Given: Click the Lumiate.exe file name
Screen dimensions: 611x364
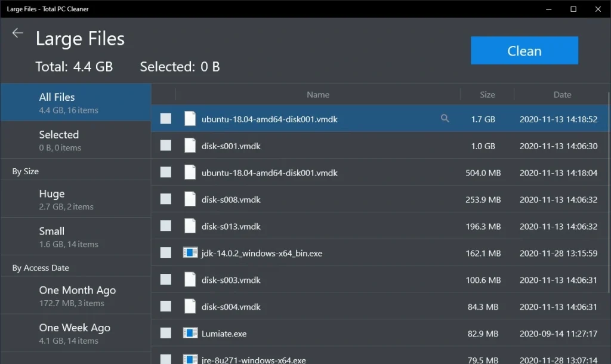Looking at the screenshot, I should point(224,334).
